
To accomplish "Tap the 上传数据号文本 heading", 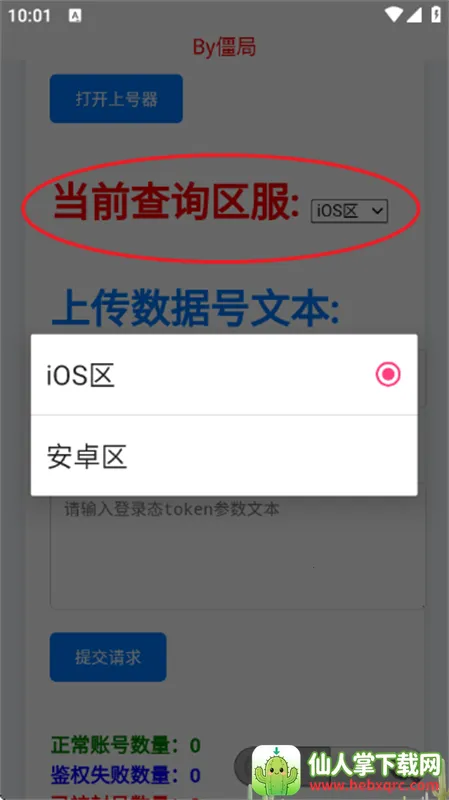I will (196, 308).
